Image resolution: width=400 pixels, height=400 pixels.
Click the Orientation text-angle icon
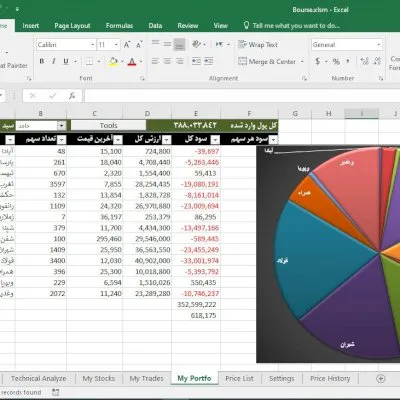[x=197, y=44]
